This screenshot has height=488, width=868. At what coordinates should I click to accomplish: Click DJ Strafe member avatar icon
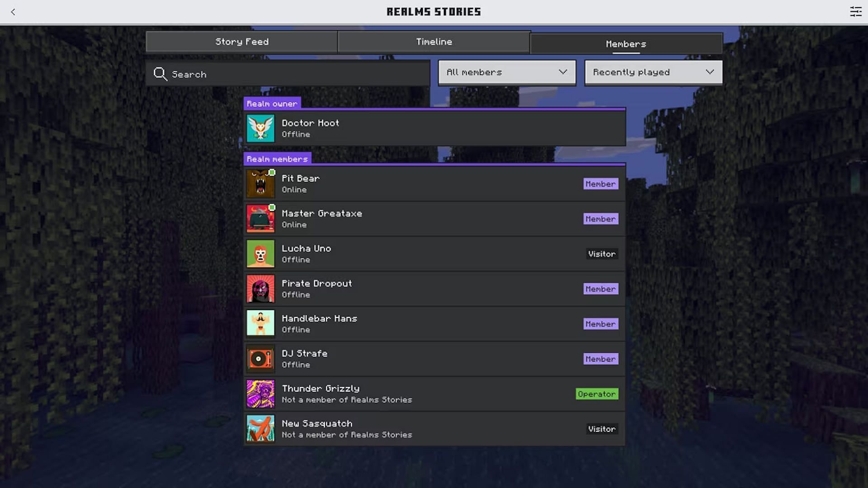(x=260, y=358)
